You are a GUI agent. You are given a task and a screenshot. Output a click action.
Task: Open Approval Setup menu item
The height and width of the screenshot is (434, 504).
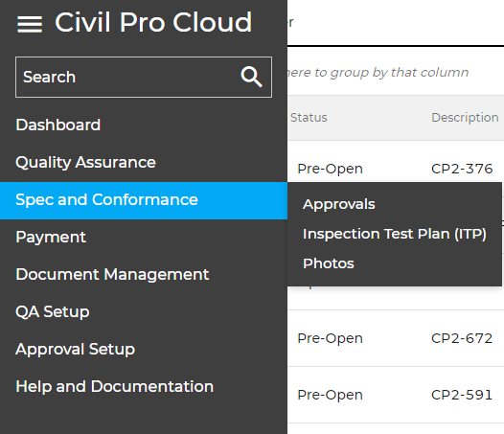(x=75, y=350)
